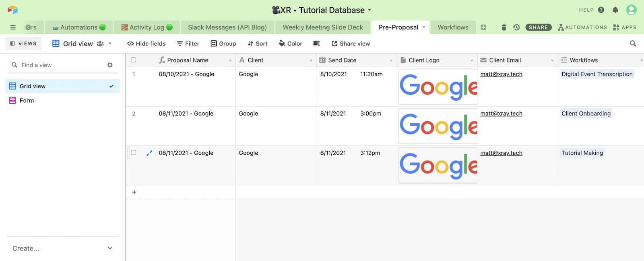Switch to the Activity Log tab

(x=147, y=27)
